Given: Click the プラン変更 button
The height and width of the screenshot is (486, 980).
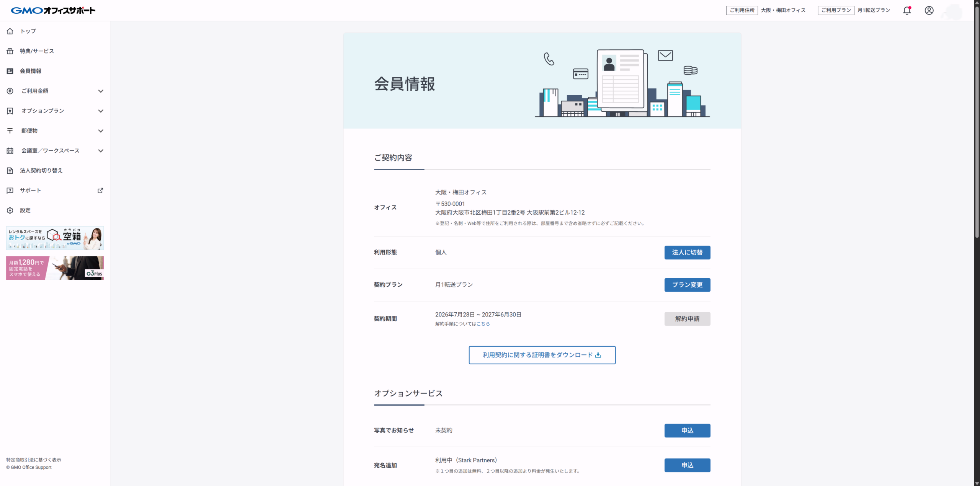Looking at the screenshot, I should (687, 285).
